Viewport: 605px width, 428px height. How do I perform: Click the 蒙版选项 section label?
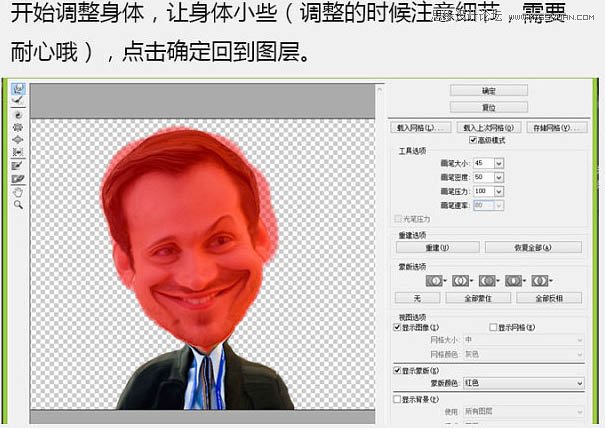click(412, 267)
